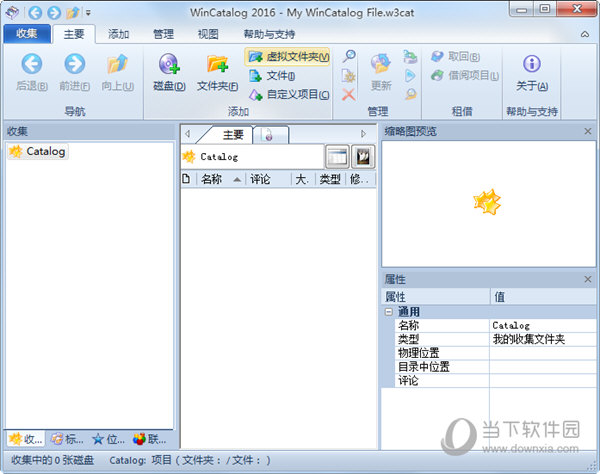Switch to the 联... contacts bottom tab
Viewport: 600px width, 474px height.
tap(150, 439)
